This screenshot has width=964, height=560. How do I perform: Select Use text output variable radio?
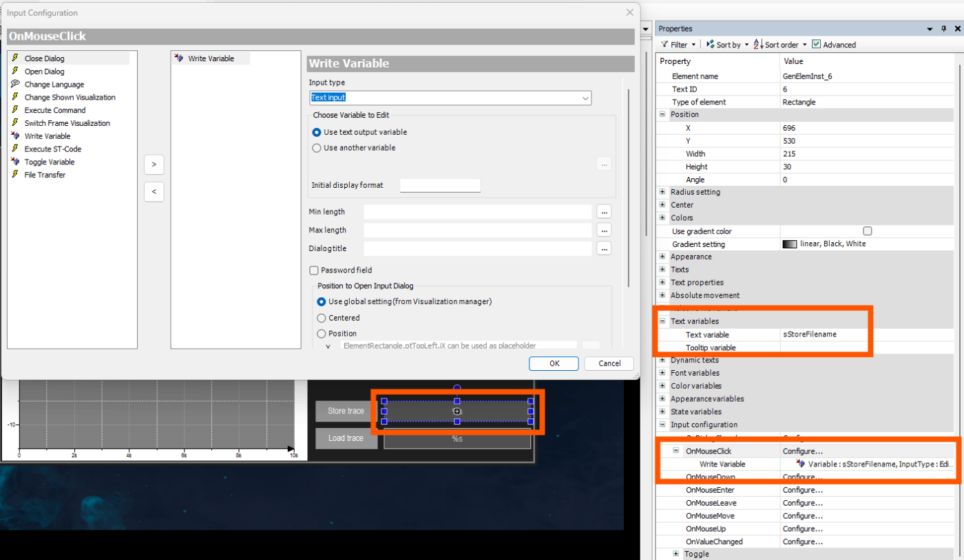(317, 132)
